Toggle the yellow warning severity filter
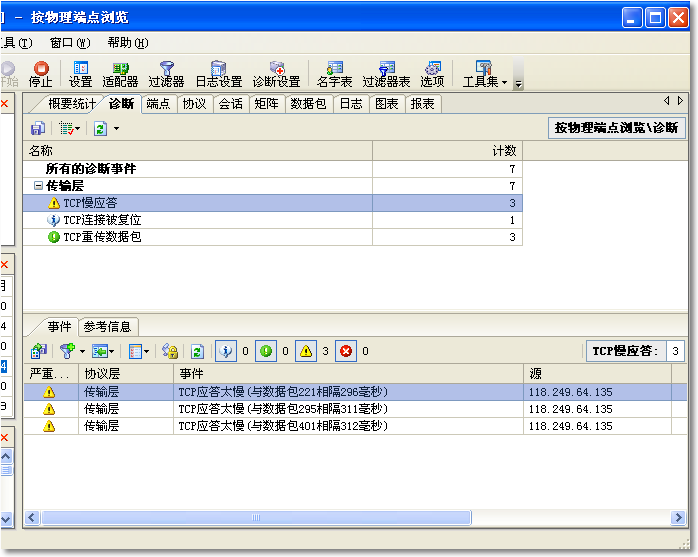Viewport: 698px width, 557px height. point(306,351)
